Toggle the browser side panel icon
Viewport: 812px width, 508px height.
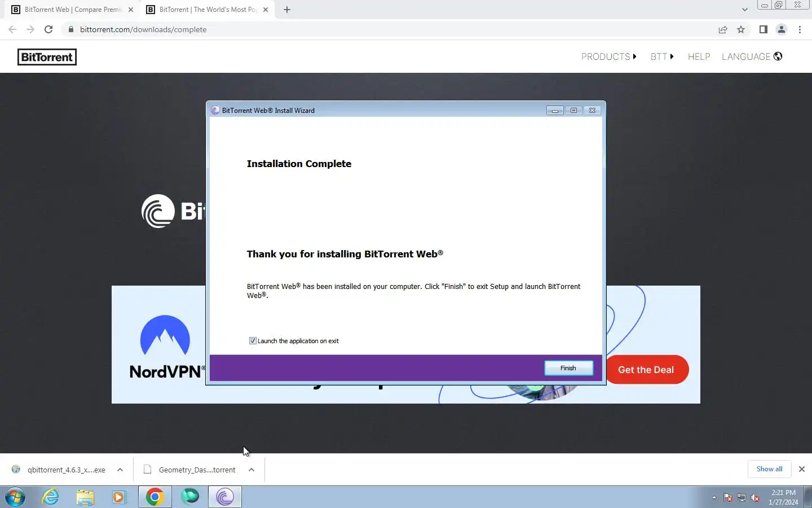point(763,29)
